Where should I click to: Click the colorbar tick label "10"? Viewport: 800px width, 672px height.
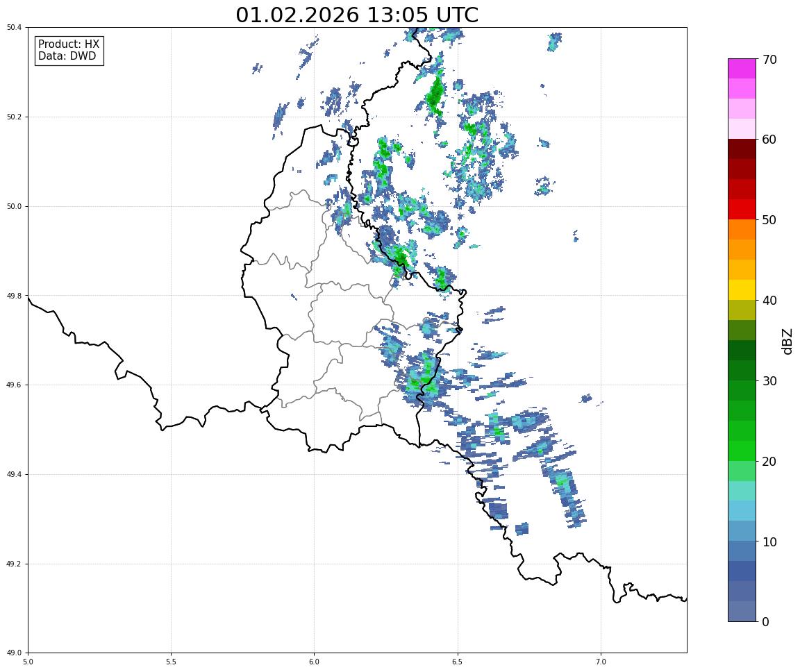pos(769,542)
